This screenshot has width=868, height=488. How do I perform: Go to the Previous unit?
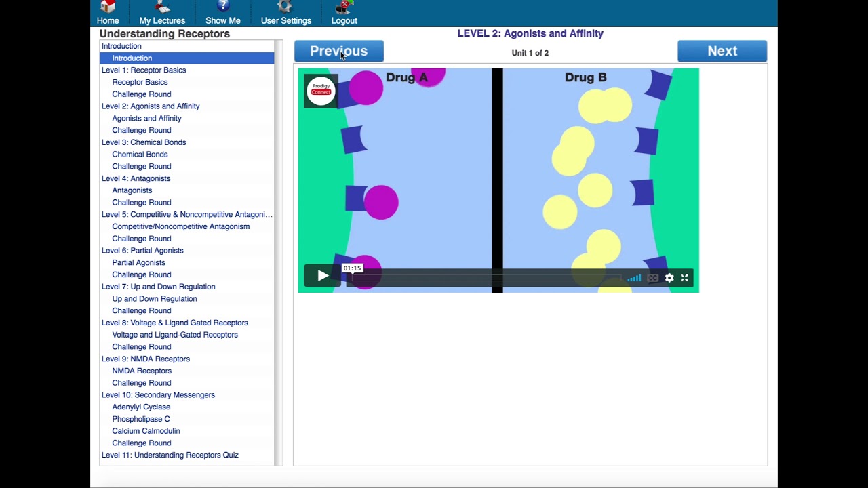tap(339, 52)
